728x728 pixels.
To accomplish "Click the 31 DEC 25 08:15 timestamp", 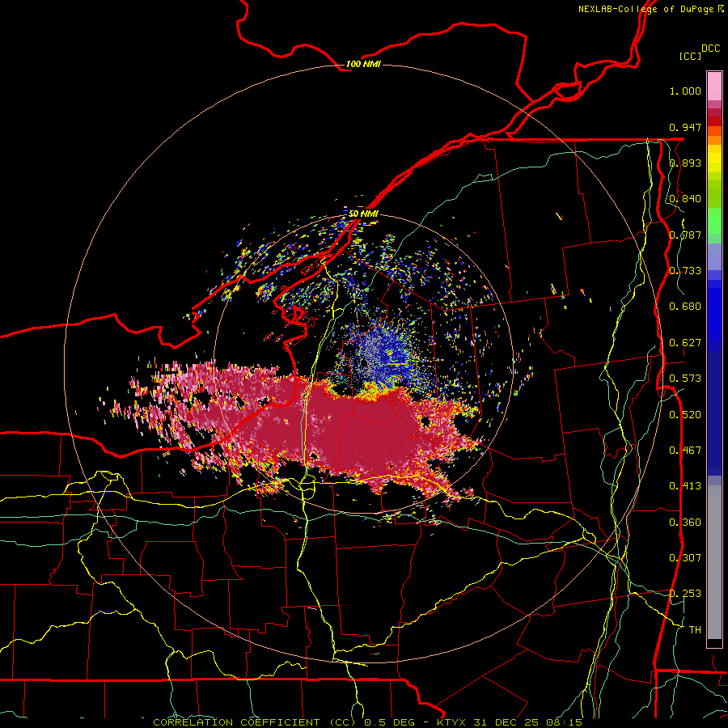I will (x=528, y=722).
